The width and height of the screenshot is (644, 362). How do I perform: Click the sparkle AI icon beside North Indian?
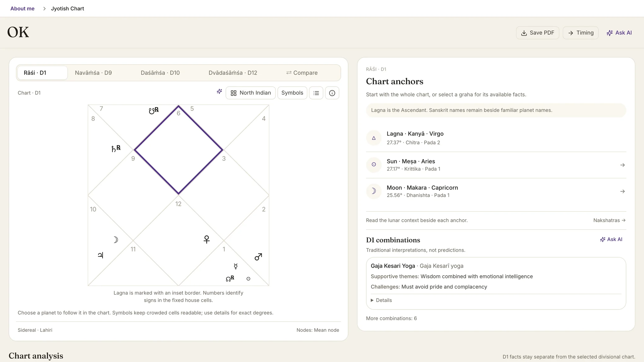(219, 91)
